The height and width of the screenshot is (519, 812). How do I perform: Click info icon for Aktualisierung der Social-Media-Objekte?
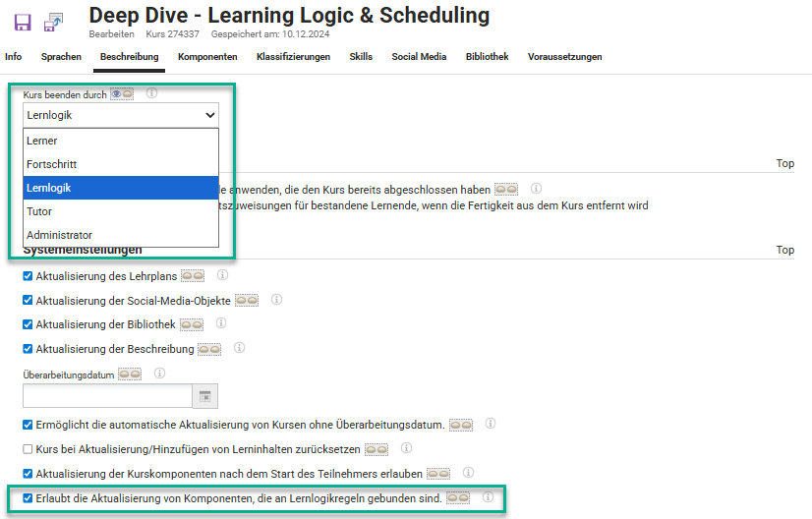[x=276, y=300]
